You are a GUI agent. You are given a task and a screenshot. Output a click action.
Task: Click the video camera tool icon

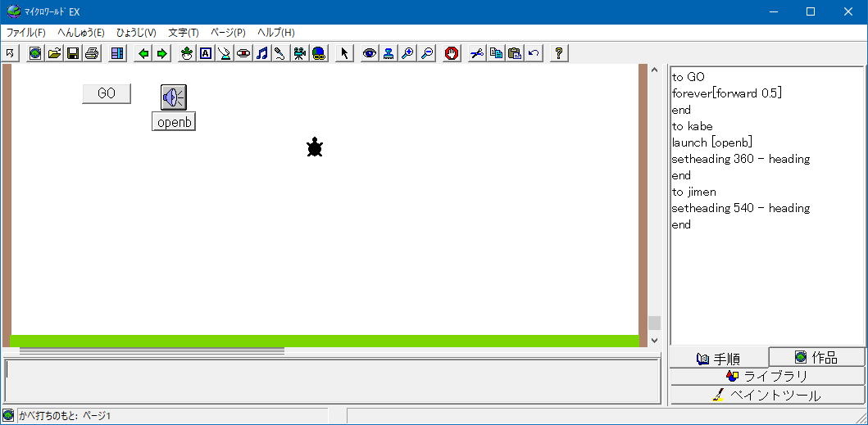[299, 54]
